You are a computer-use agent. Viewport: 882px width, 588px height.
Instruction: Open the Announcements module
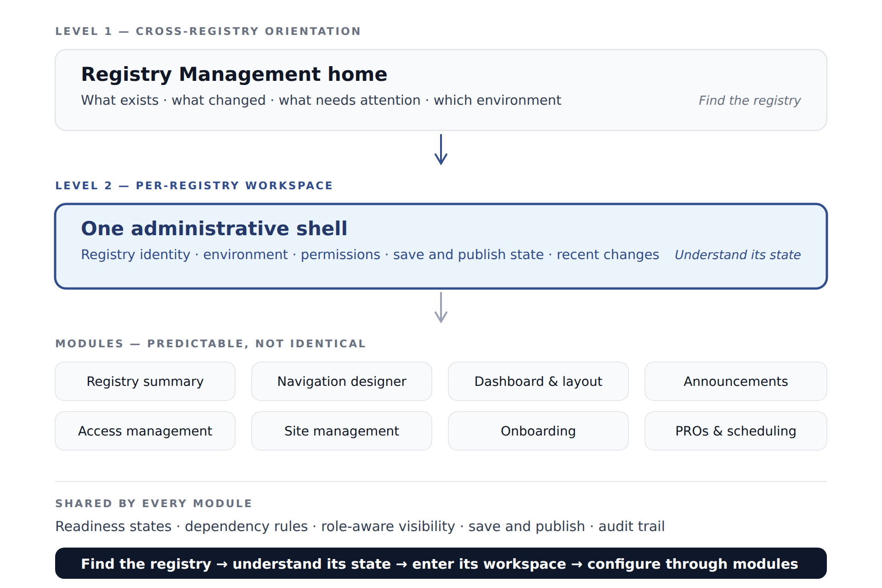[736, 381]
